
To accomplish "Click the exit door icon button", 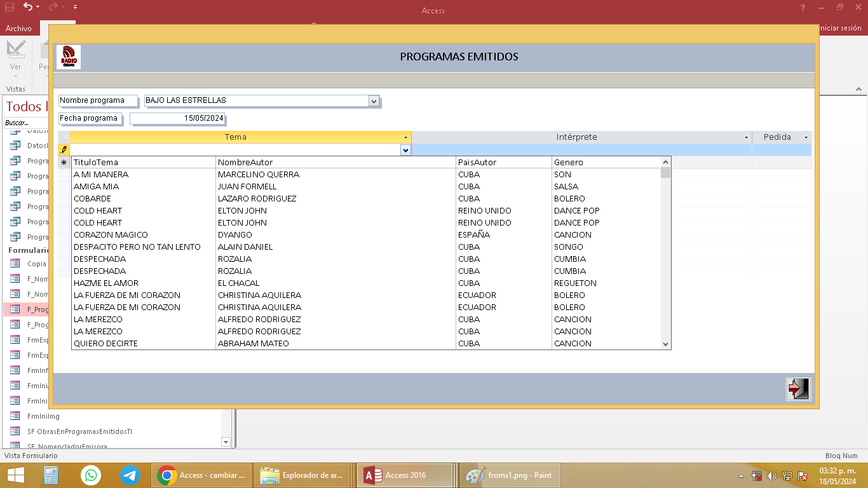I will point(799,389).
